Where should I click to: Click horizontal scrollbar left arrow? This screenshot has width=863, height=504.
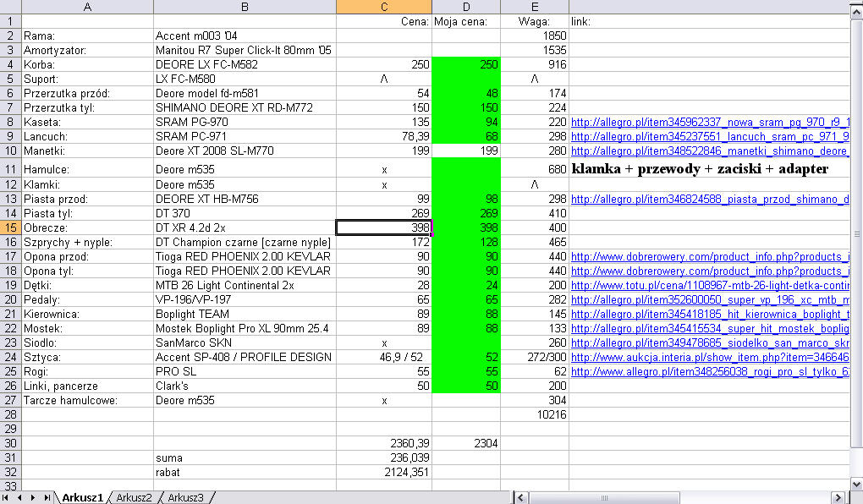[x=520, y=497]
